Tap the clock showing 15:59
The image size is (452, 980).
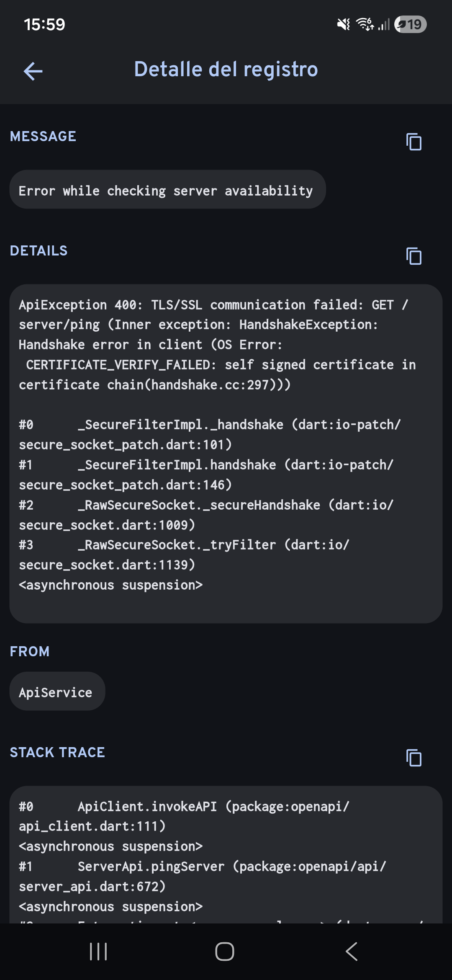pos(44,25)
